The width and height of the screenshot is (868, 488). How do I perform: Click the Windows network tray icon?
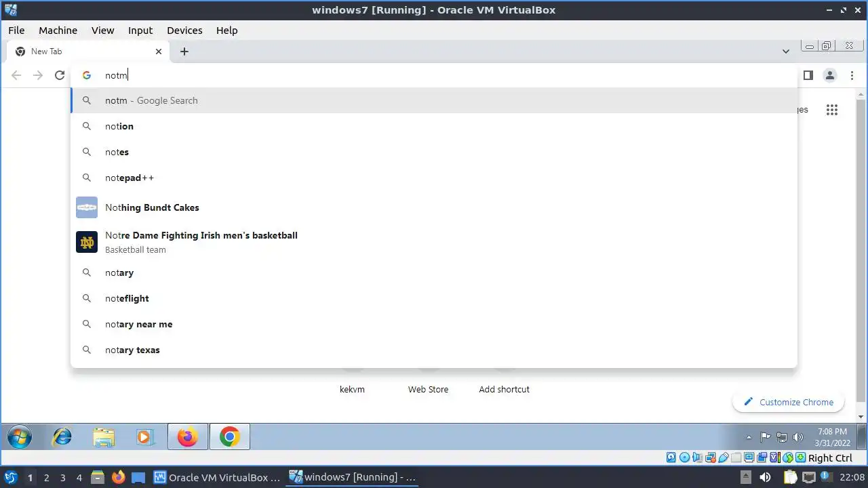pos(782,437)
